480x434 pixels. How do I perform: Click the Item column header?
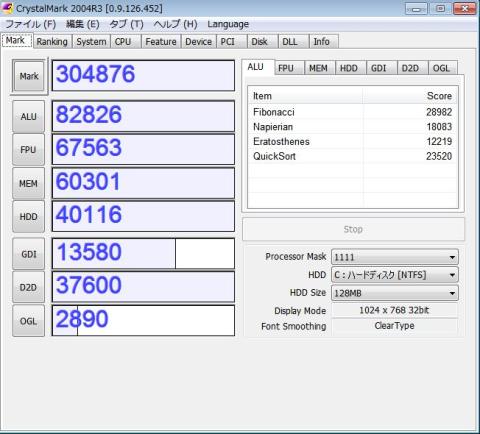coord(305,96)
